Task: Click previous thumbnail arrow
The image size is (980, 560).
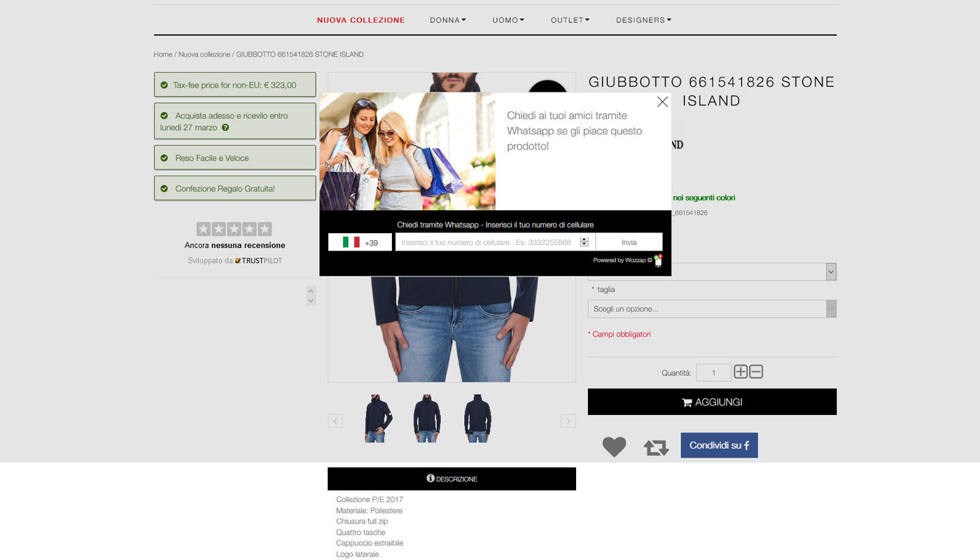Action: click(x=335, y=421)
